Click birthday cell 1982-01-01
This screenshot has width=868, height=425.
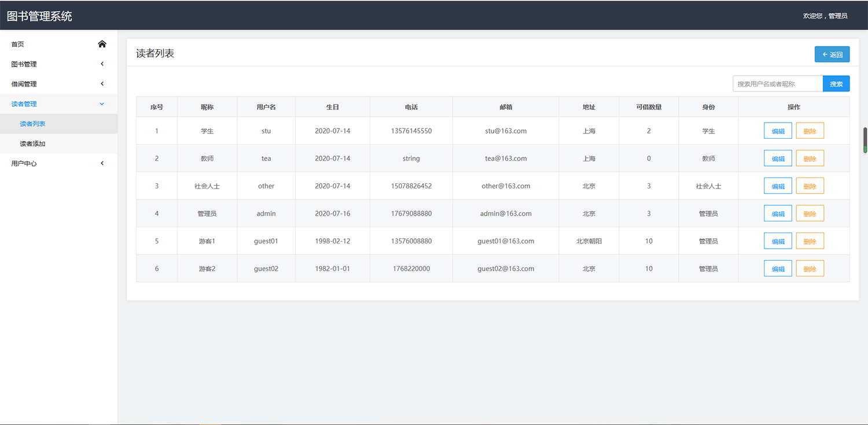pos(333,269)
